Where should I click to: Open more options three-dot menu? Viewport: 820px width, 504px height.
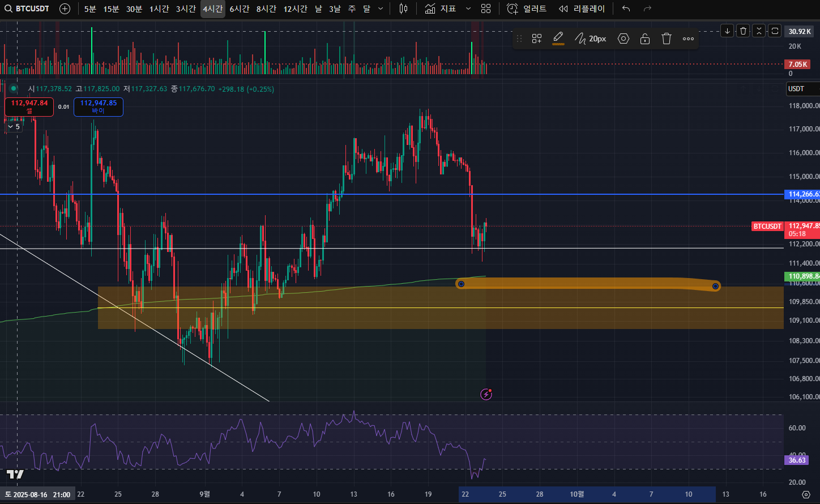[x=688, y=39]
